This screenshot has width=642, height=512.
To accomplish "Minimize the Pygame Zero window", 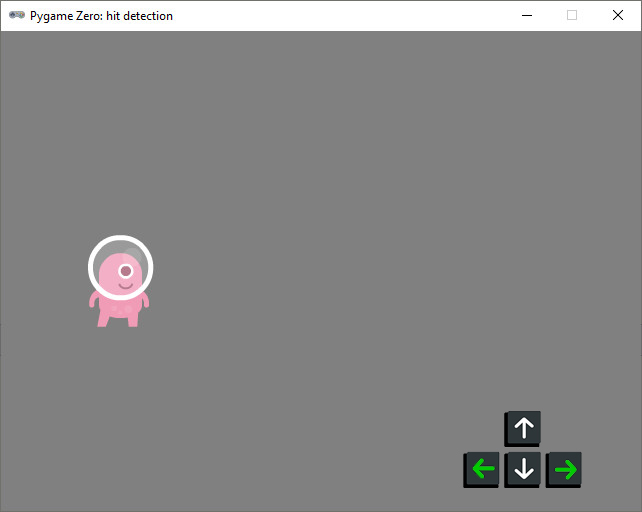I will pyautogui.click(x=526, y=15).
